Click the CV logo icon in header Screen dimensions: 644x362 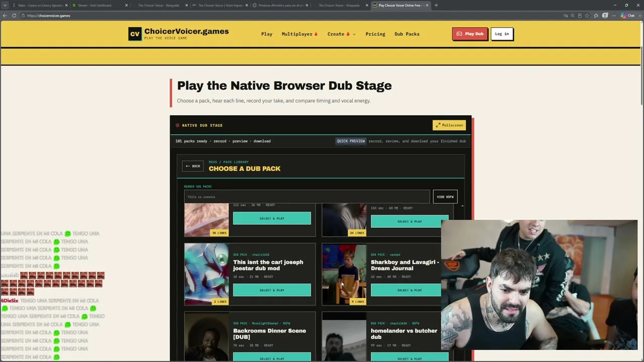pyautogui.click(x=135, y=34)
